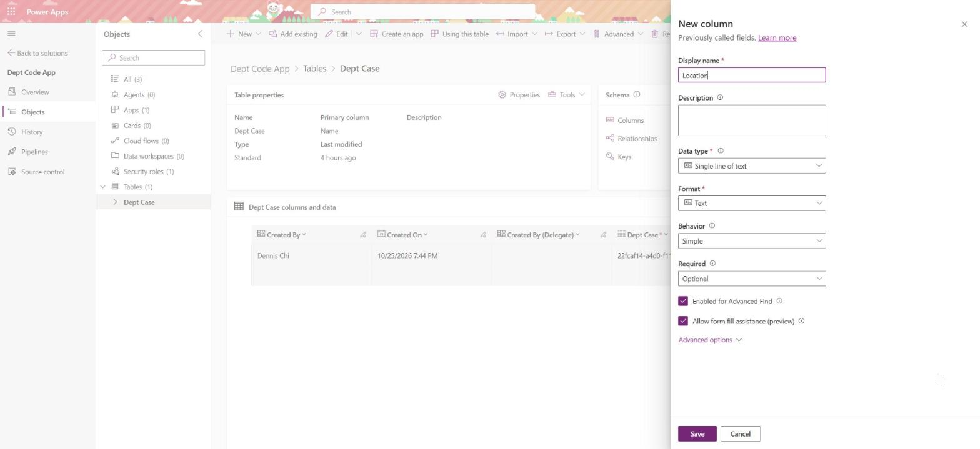The height and width of the screenshot is (449, 980).
Task: Save the new column
Action: (x=697, y=434)
